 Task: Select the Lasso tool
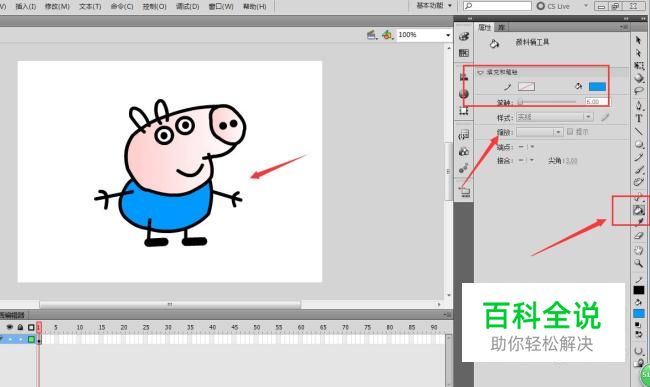pos(639,90)
